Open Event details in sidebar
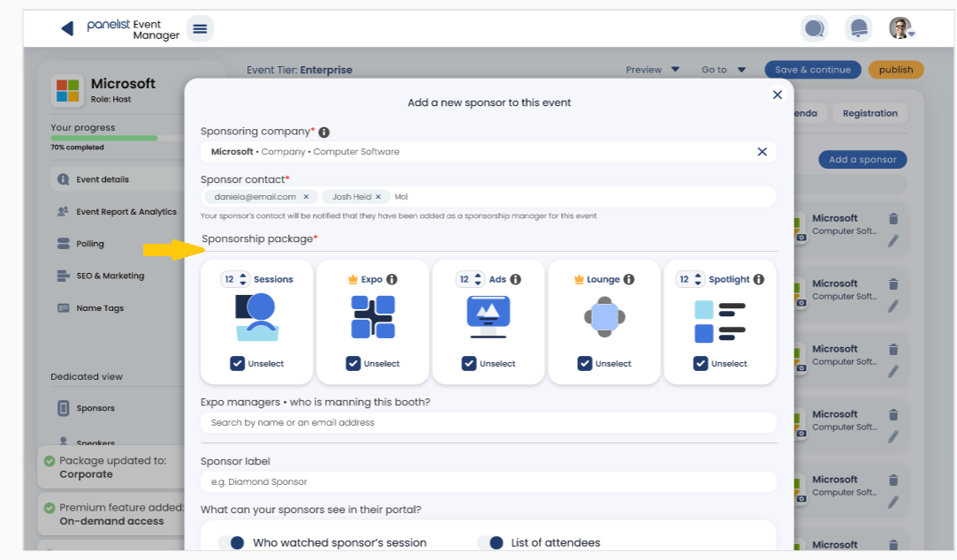The image size is (957, 560). [118, 179]
